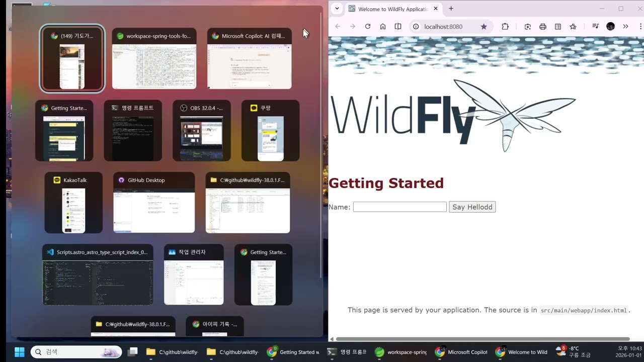Reload the localhost:8080 page
644x362 pixels.
click(x=368, y=27)
